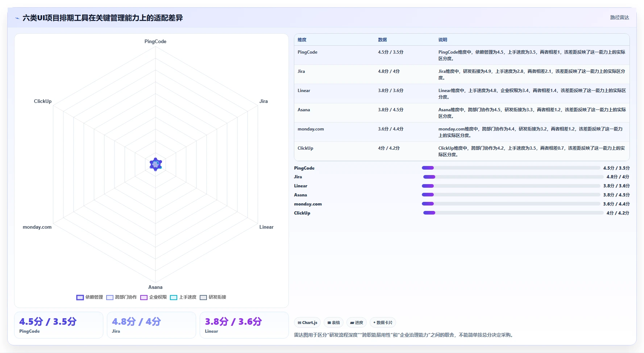Image resolution: width=644 pixels, height=353 pixels.
Task: Toggle the 依赖管理 legend series
Action: (90, 297)
